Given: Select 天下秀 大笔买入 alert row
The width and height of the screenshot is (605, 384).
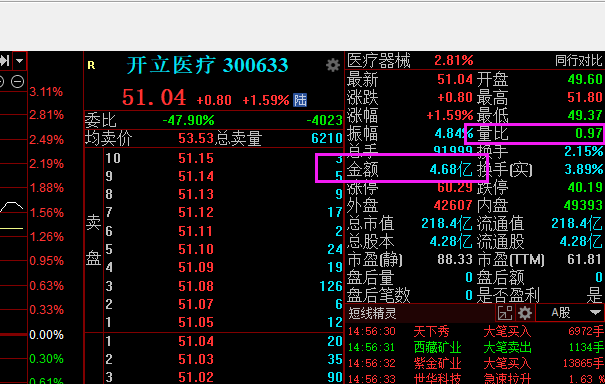Looking at the screenshot, I should [476, 331].
